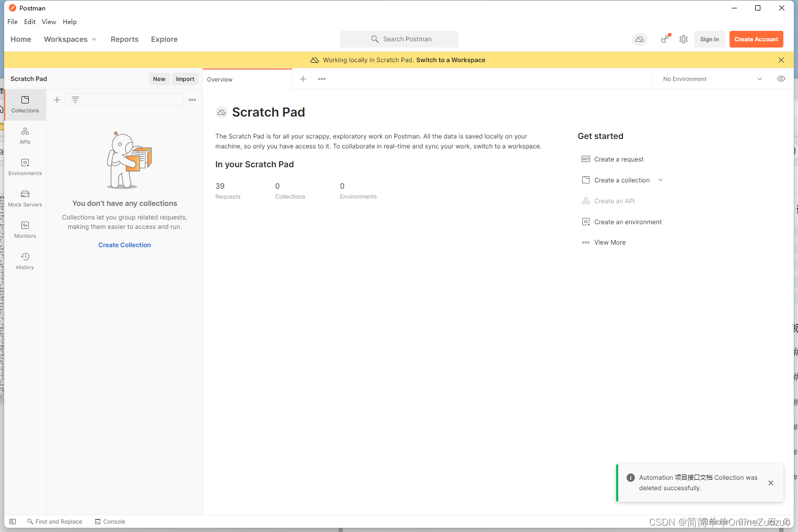Open the Mock Servers sidebar section

[x=25, y=199]
